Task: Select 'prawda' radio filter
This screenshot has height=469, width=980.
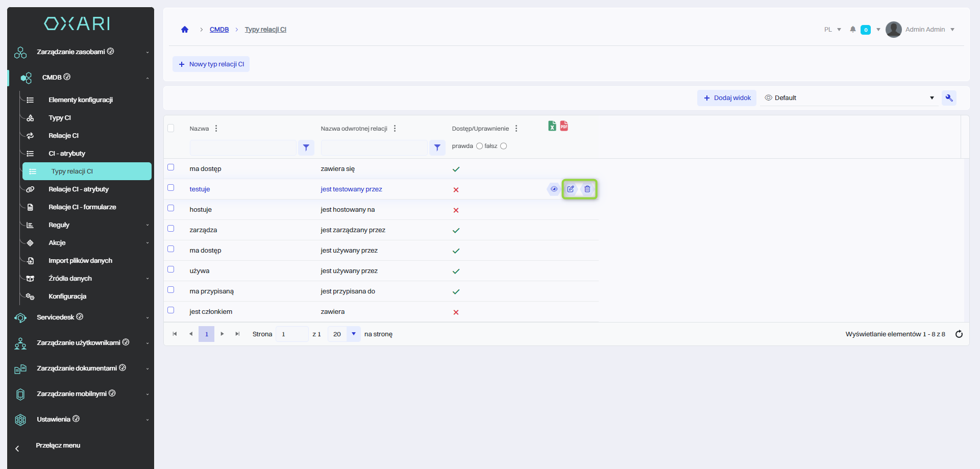Action: pyautogui.click(x=479, y=146)
